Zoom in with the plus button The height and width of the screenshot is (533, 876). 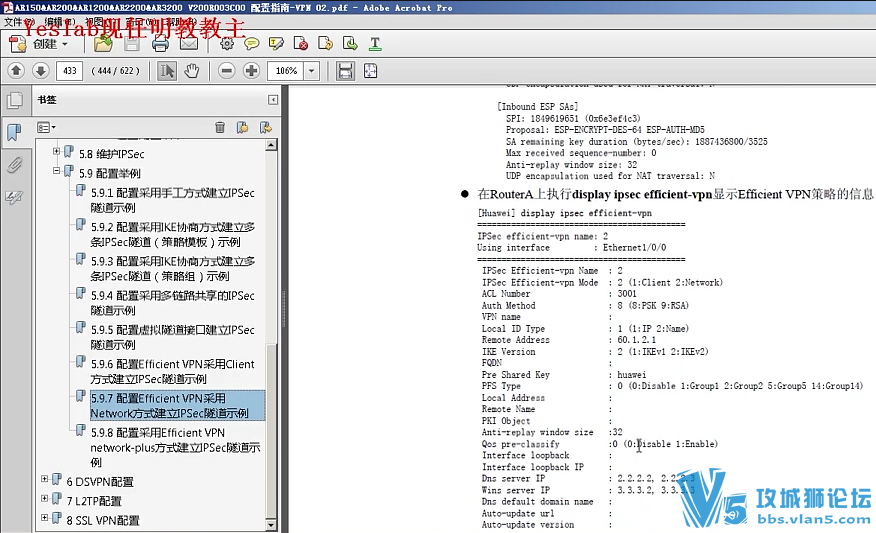pos(251,71)
